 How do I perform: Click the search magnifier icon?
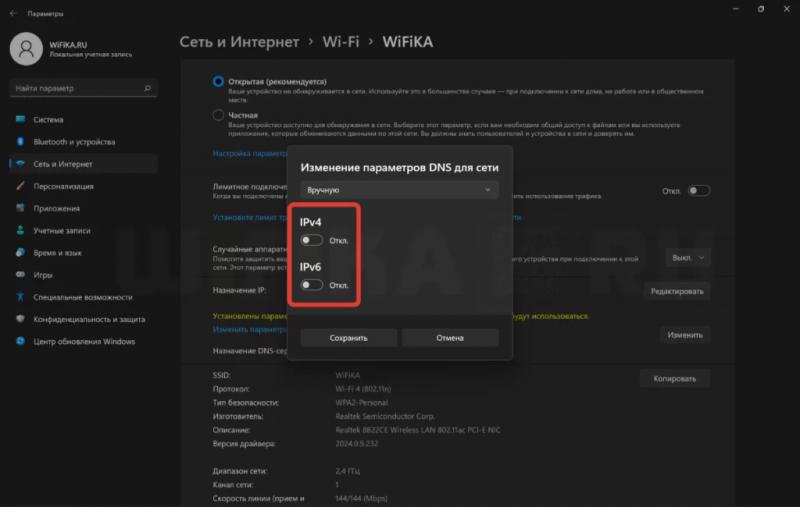coord(147,88)
